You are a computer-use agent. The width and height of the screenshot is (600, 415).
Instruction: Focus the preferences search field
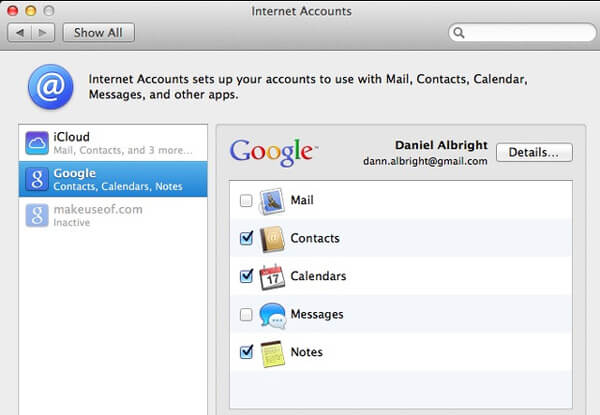point(522,33)
